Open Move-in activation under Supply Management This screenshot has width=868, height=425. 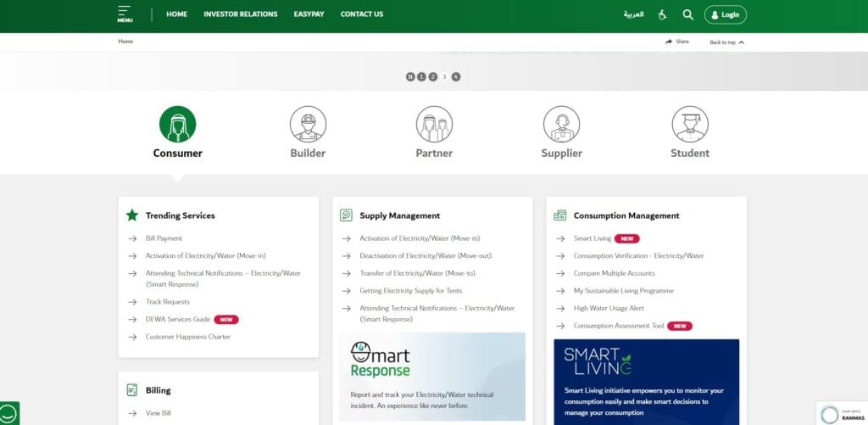[x=420, y=238]
